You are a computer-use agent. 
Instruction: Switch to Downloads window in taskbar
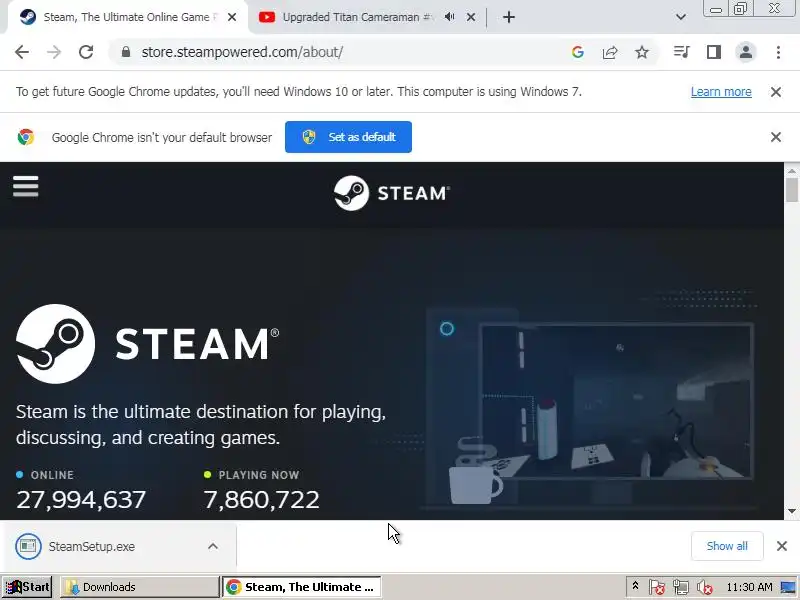click(139, 587)
